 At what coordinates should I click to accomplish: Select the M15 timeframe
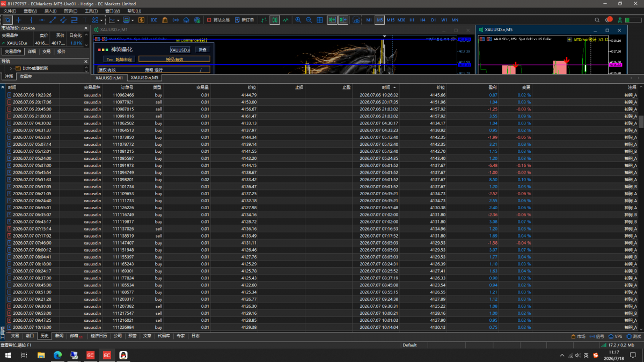point(390,20)
